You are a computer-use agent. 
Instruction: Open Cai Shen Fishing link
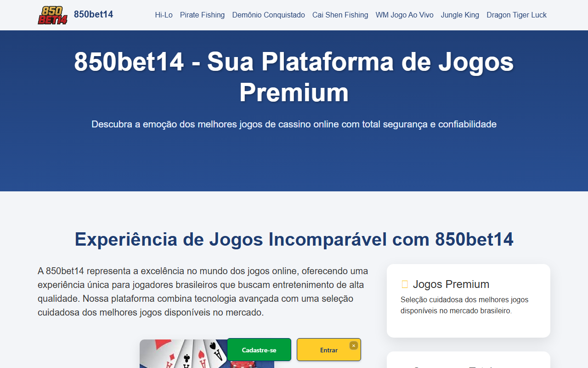pos(340,15)
